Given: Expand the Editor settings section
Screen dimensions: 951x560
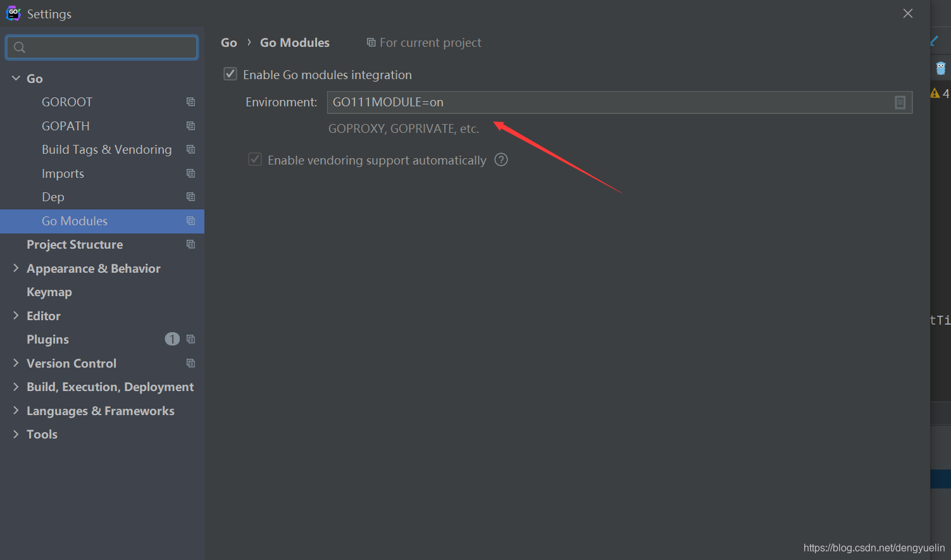Looking at the screenshot, I should pos(15,315).
